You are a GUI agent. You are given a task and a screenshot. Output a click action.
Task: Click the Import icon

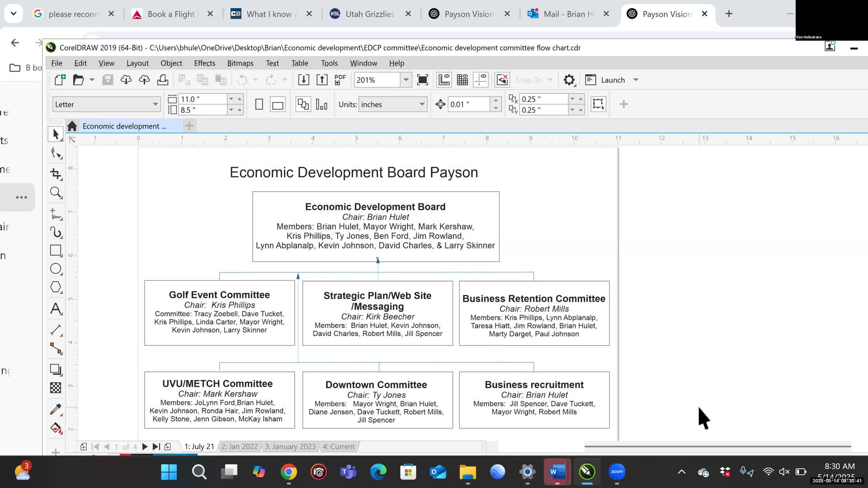pos(304,80)
